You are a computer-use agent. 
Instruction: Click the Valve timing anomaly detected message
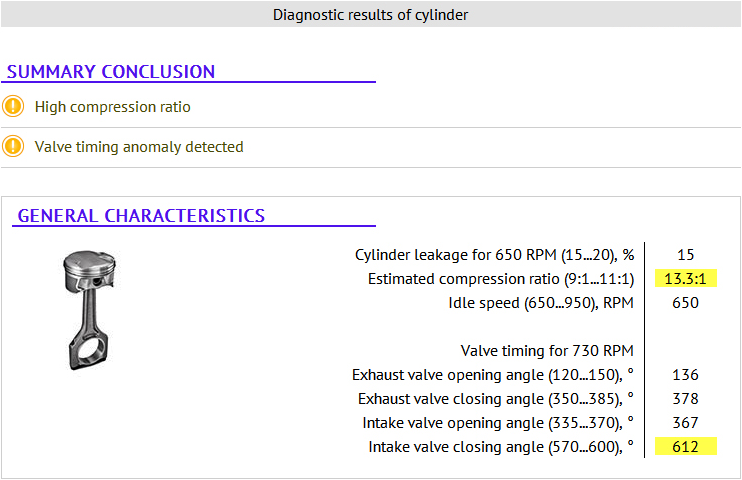click(139, 147)
